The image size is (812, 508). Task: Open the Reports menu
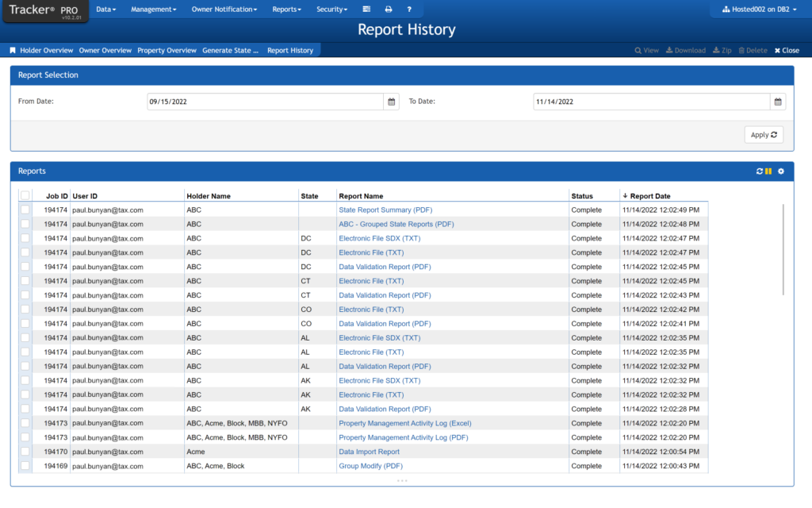286,9
